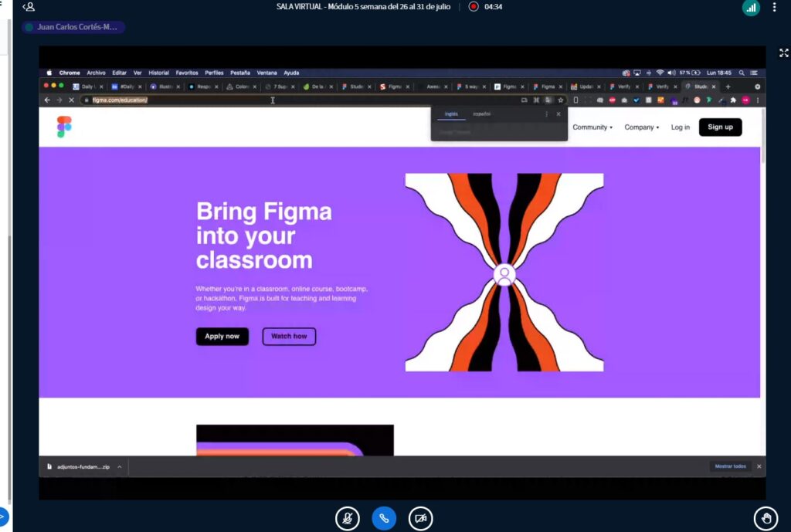The width and height of the screenshot is (791, 532).
Task: Open the Chrome three-dot menu
Action: (757, 100)
